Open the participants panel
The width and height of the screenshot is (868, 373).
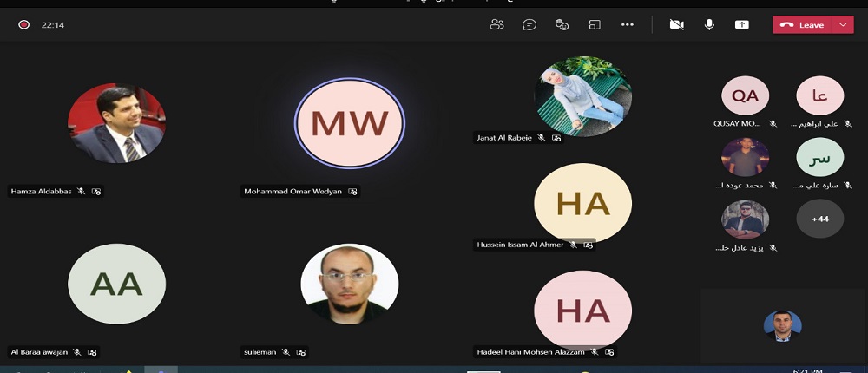point(496,25)
